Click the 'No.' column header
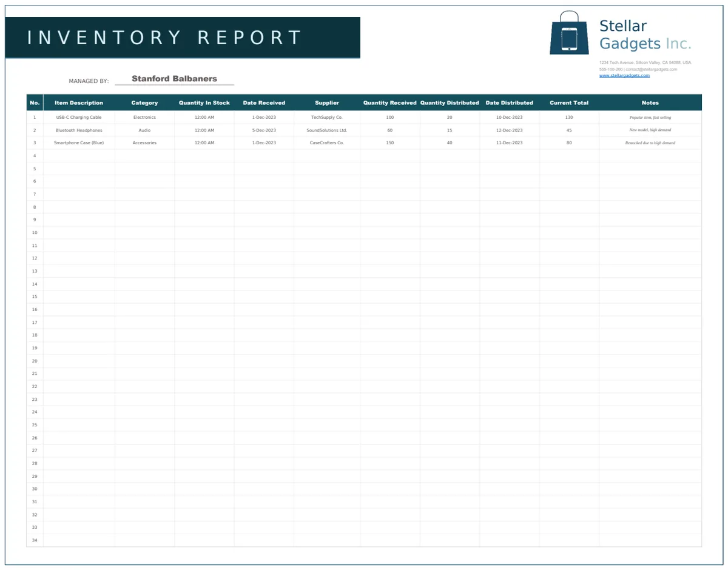The image size is (728, 570). coord(35,102)
